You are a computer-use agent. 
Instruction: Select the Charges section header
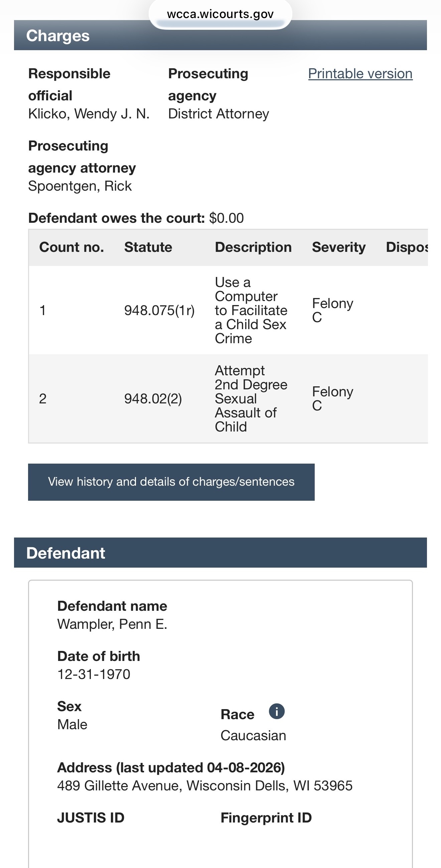click(x=220, y=35)
